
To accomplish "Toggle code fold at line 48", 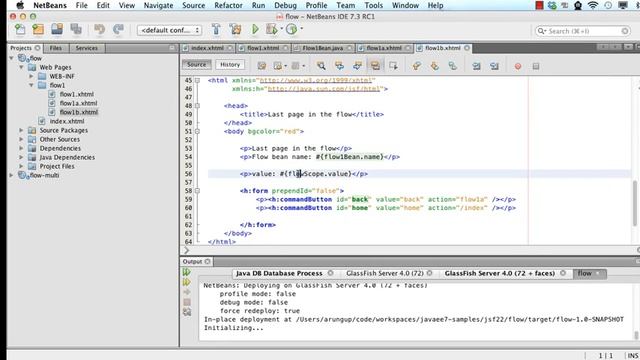I will coord(198,106).
